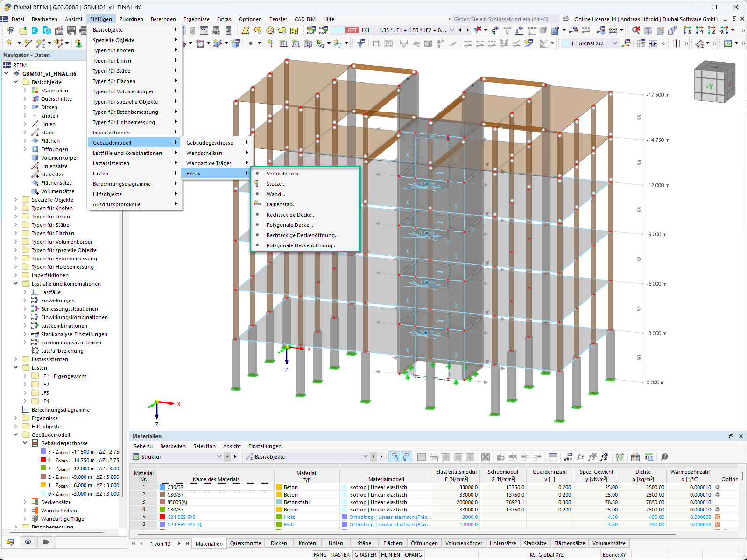Select Rechteckige Decke... in the Extras submenu
Image resolution: width=747 pixels, height=560 pixels.
tap(306, 215)
